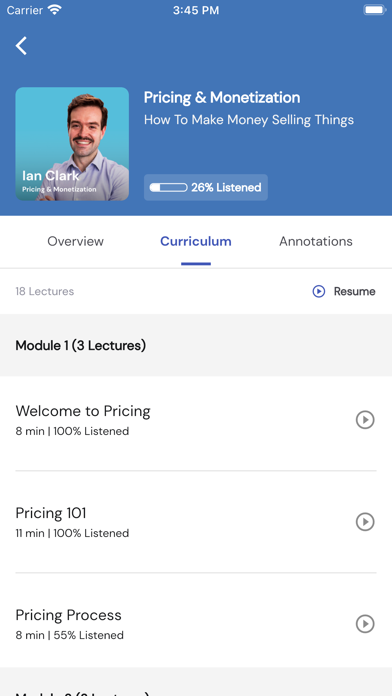Tap the Pricing Process lecture title
The width and height of the screenshot is (392, 696).
click(x=68, y=615)
